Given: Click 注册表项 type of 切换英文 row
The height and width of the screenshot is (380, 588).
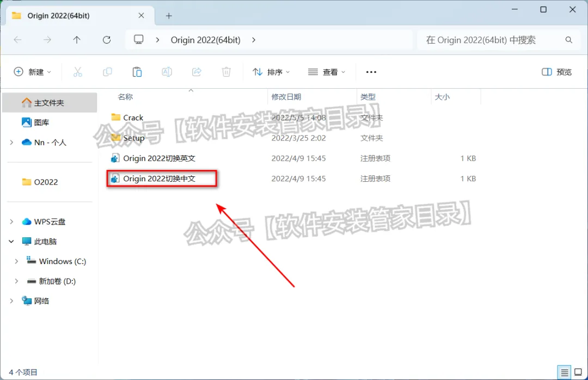Looking at the screenshot, I should [x=375, y=158].
